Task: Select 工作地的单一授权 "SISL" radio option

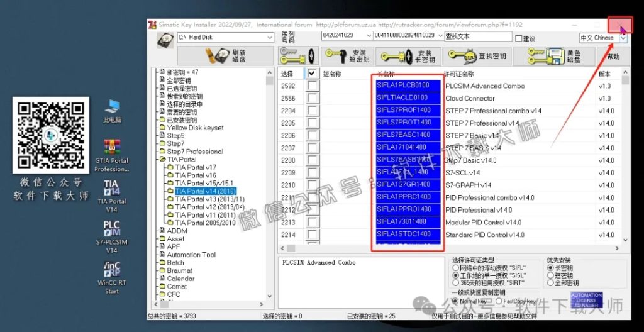Action: [x=455, y=275]
